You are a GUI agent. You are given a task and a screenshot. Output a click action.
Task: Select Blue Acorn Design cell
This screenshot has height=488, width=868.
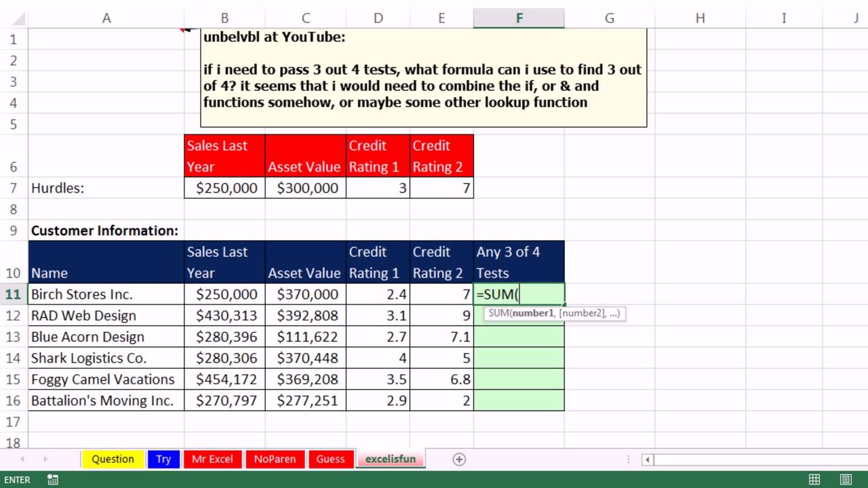[106, 337]
